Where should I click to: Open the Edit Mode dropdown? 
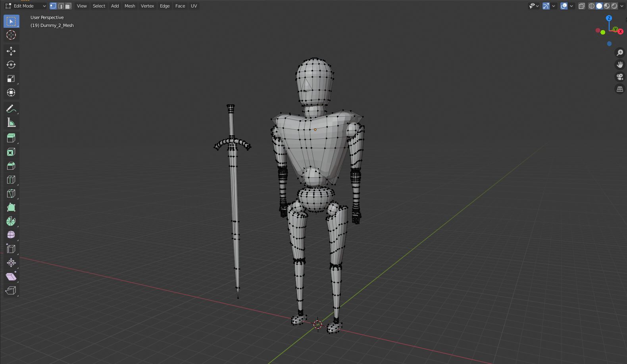pyautogui.click(x=25, y=6)
